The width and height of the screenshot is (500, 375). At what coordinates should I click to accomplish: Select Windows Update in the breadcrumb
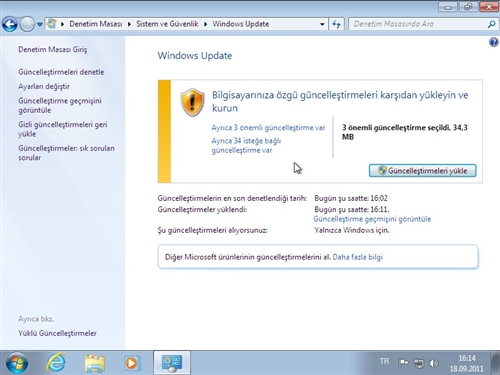click(241, 24)
